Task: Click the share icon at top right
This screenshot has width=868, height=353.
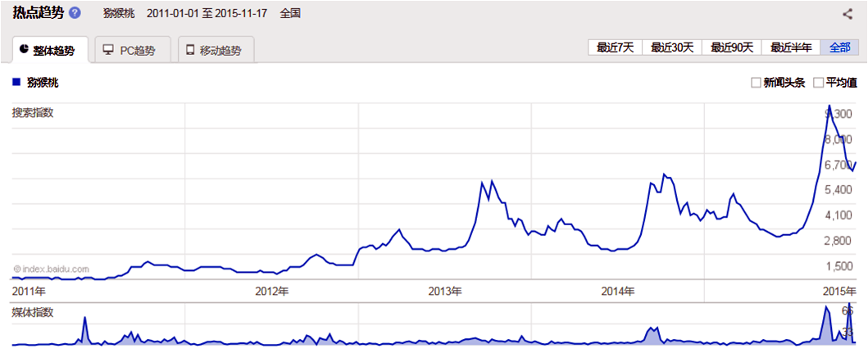Action: 848,14
